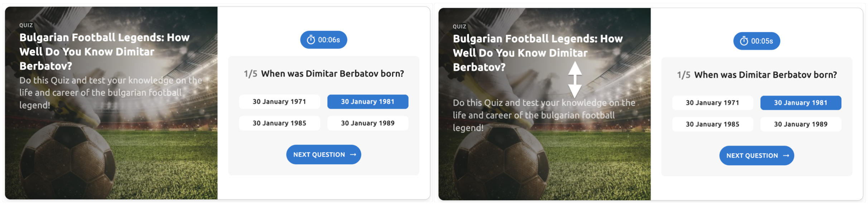Pick 30 January 1985 in the 00:06s quiz
Viewport: 868px width, 208px height.
click(279, 123)
